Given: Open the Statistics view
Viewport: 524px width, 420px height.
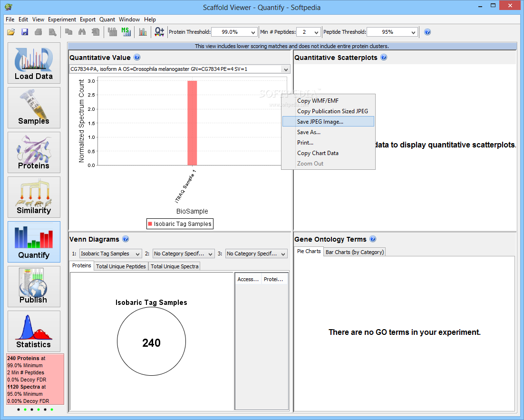Looking at the screenshot, I should 34,332.
